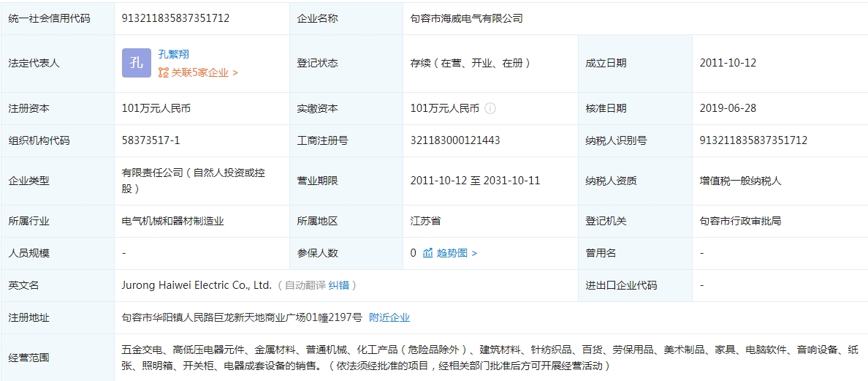Click the blue 孔 avatar icon
This screenshot has width=868, height=381.
point(137,63)
